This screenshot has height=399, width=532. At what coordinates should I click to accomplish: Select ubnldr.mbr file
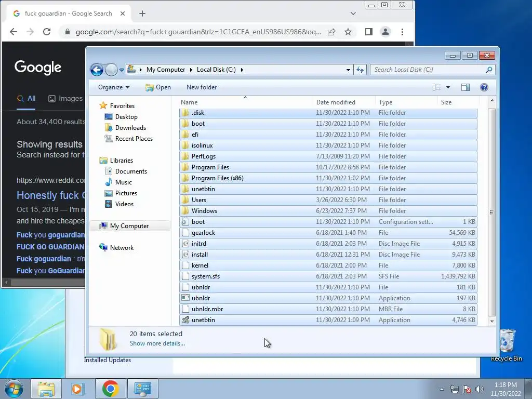pyautogui.click(x=328, y=309)
